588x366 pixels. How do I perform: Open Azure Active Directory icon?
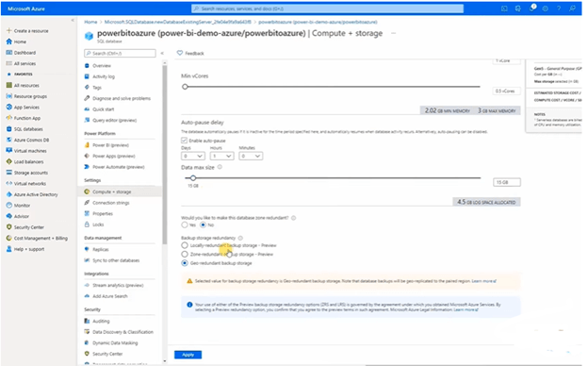coord(9,194)
